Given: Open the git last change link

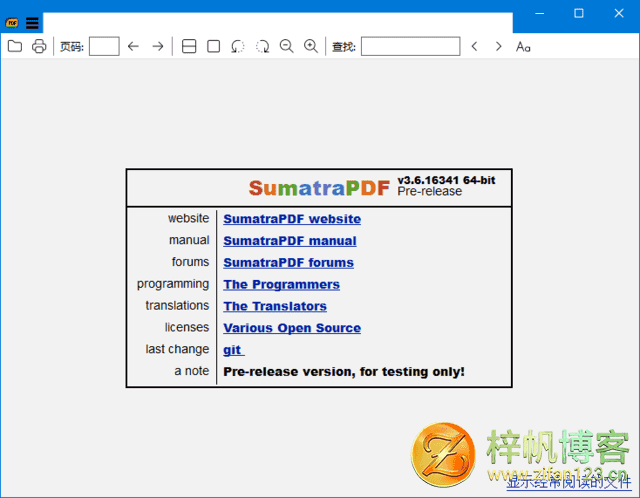Looking at the screenshot, I should pyautogui.click(x=234, y=350).
